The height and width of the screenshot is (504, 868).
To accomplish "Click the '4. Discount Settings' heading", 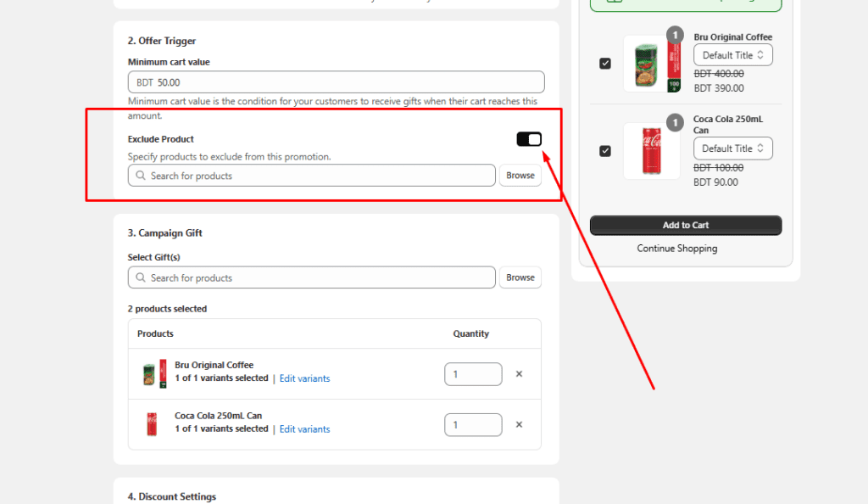I will pyautogui.click(x=171, y=497).
